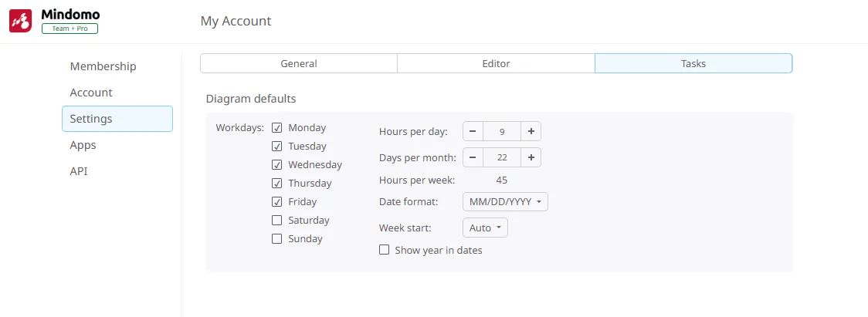Increase days per month with plus
868x317 pixels.
531,157
